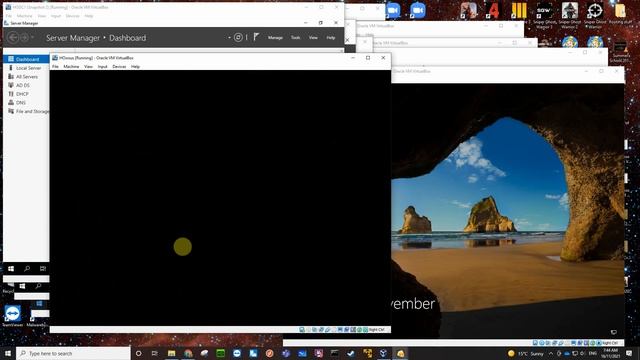The height and width of the screenshot is (360, 640).
Task: Open TeamViewer desktop shortcut
Action: point(12,316)
